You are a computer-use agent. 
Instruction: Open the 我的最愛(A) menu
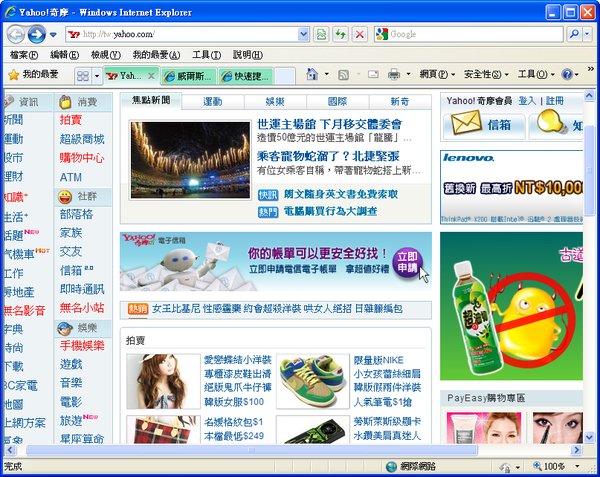(156, 55)
